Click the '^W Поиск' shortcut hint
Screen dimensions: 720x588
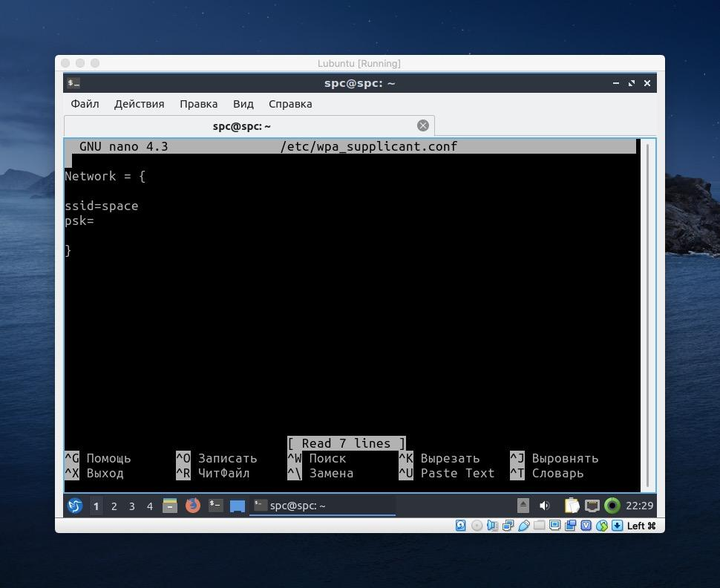(x=317, y=459)
